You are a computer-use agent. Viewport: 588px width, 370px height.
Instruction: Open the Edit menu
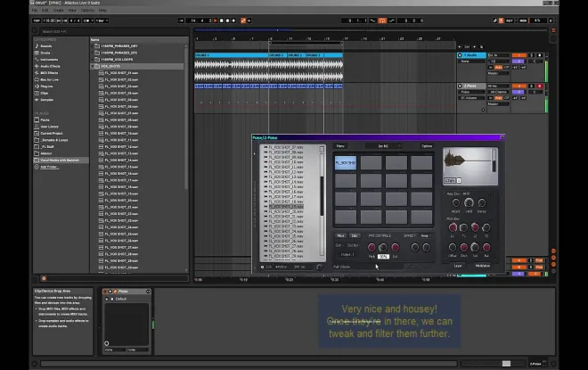(45, 11)
